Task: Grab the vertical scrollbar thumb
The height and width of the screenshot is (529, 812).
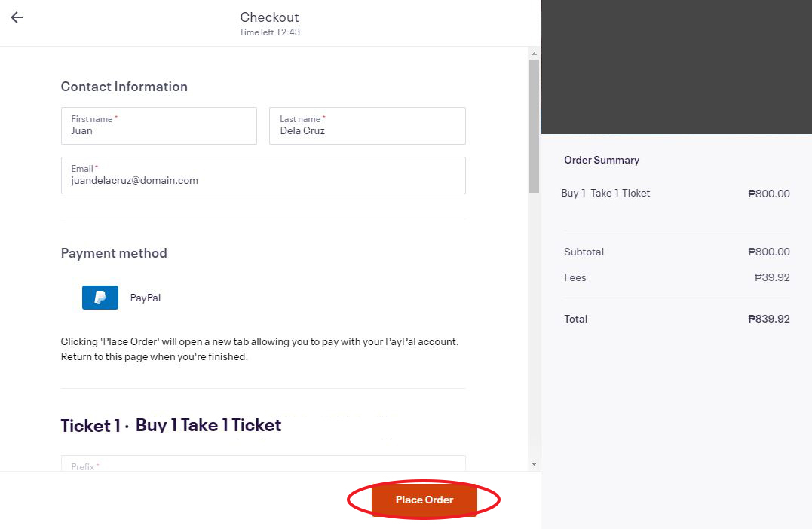Action: click(x=534, y=126)
